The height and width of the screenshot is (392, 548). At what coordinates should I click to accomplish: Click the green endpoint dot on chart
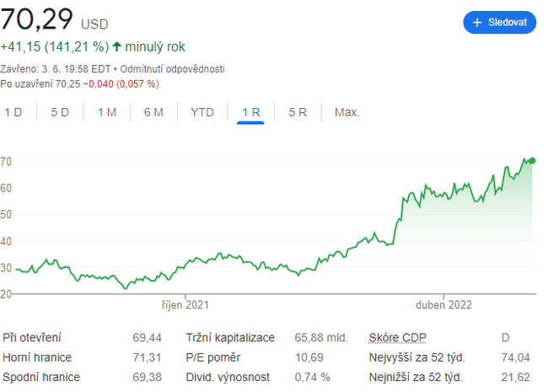[x=531, y=160]
